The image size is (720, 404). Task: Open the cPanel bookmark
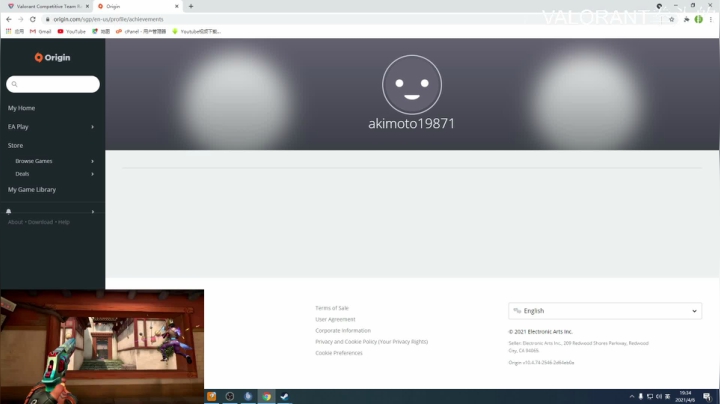click(141, 31)
